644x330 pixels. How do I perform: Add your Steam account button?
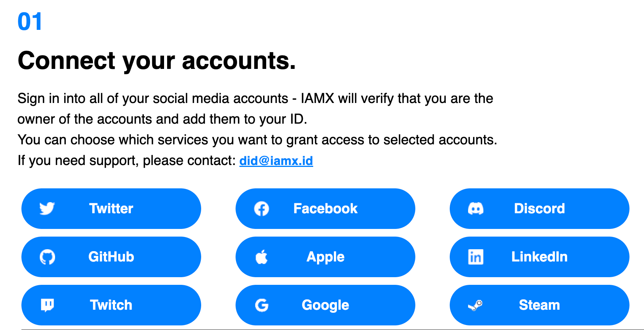[539, 305]
